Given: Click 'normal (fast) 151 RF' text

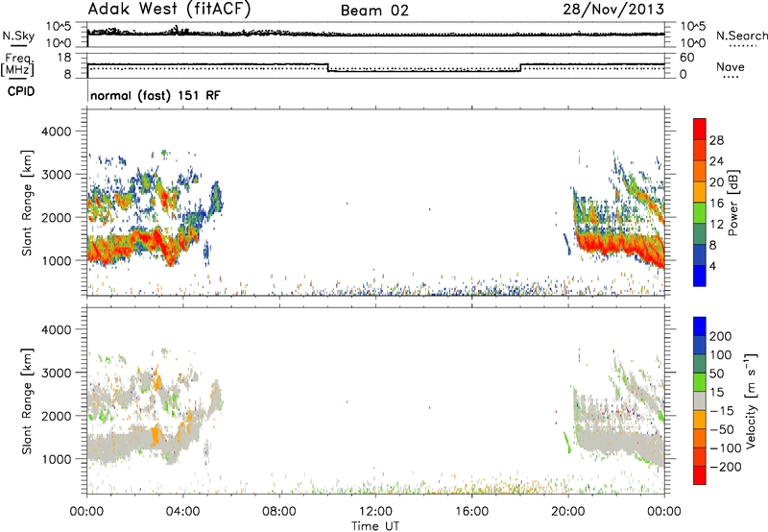Looking at the screenshot, I should pyautogui.click(x=156, y=95).
